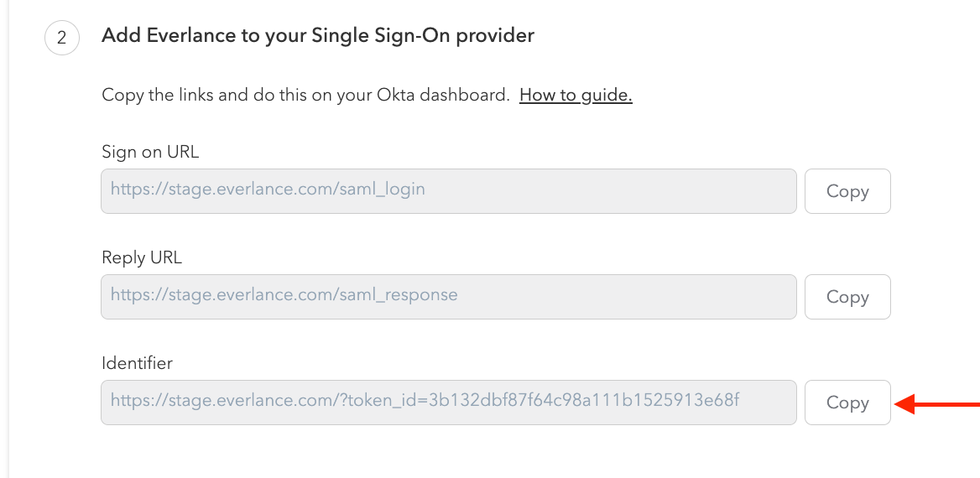Image resolution: width=980 pixels, height=478 pixels.
Task: Click the Reply URL label
Action: click(x=142, y=257)
